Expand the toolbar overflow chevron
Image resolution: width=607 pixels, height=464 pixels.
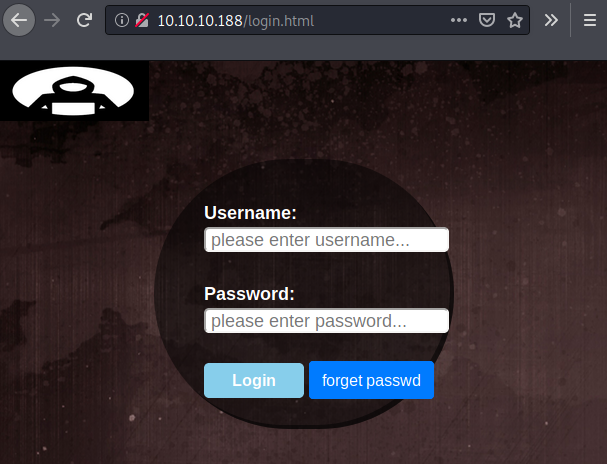pyautogui.click(x=551, y=20)
